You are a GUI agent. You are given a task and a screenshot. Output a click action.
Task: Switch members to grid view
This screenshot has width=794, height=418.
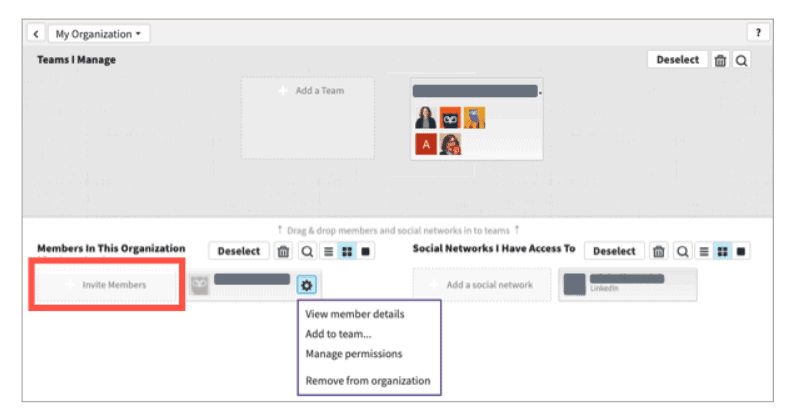pyautogui.click(x=346, y=251)
